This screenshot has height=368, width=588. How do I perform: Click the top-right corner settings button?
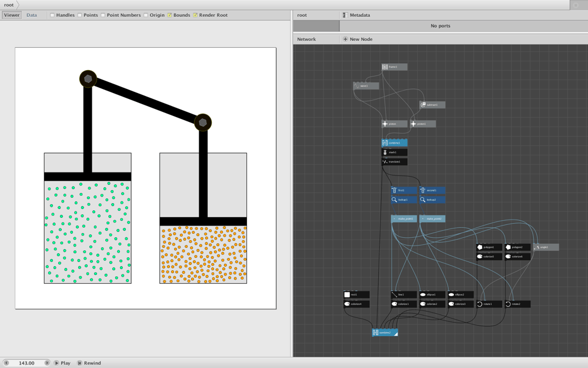pos(576,5)
